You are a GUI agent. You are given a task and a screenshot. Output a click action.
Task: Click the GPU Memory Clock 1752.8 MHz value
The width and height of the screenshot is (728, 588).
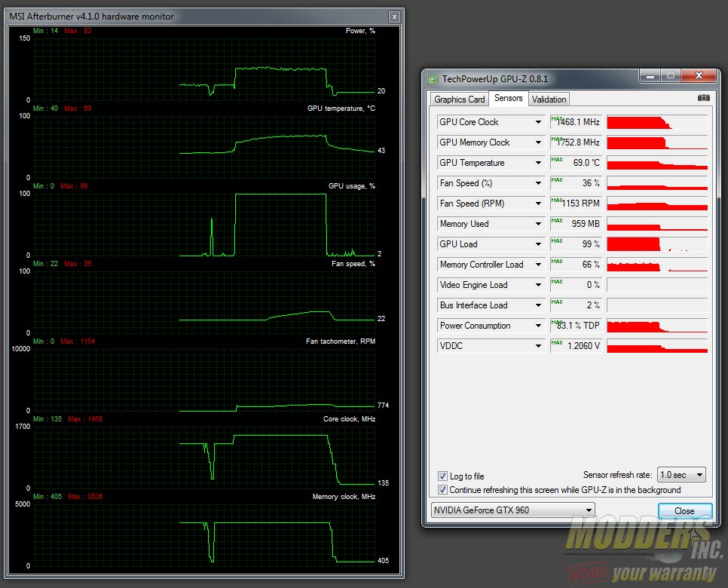[577, 142]
